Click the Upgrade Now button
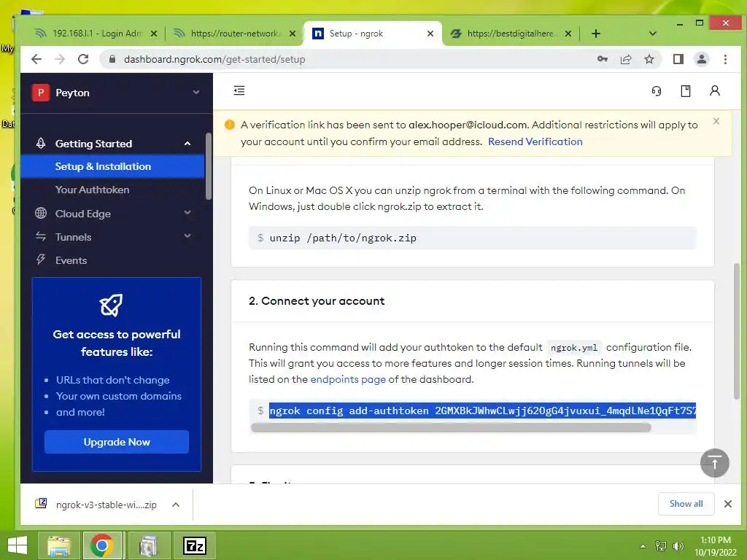The width and height of the screenshot is (747, 560). (x=117, y=442)
